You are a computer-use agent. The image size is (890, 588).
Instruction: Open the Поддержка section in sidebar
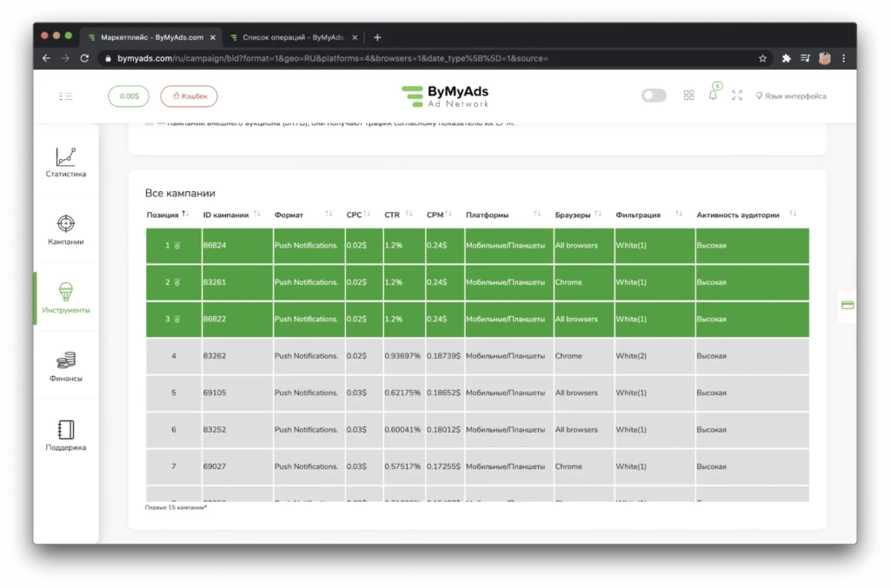66,435
